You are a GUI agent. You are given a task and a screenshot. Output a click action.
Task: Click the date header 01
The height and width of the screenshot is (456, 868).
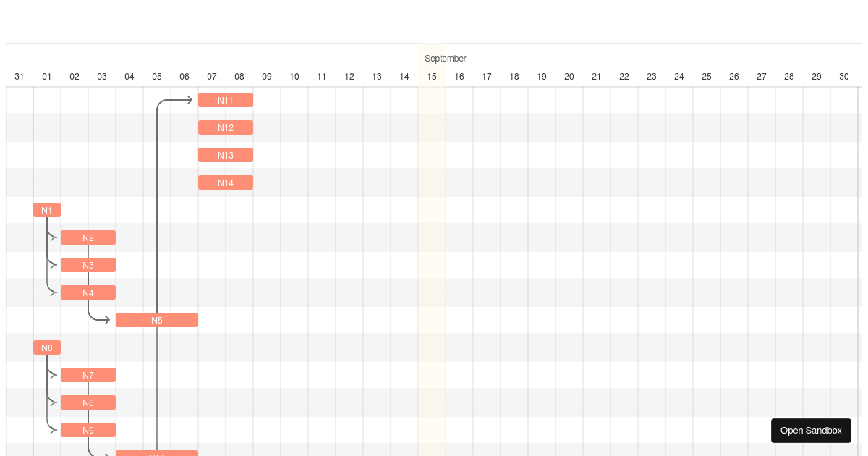coord(47,77)
